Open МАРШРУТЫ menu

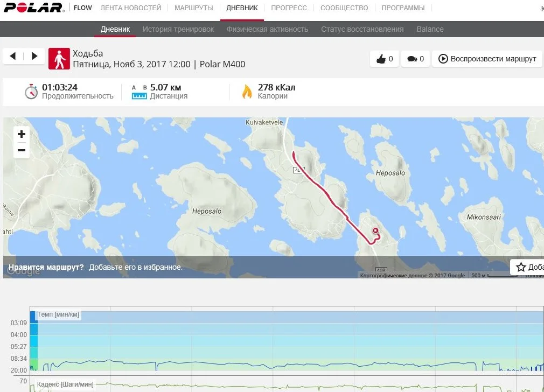[x=193, y=8]
